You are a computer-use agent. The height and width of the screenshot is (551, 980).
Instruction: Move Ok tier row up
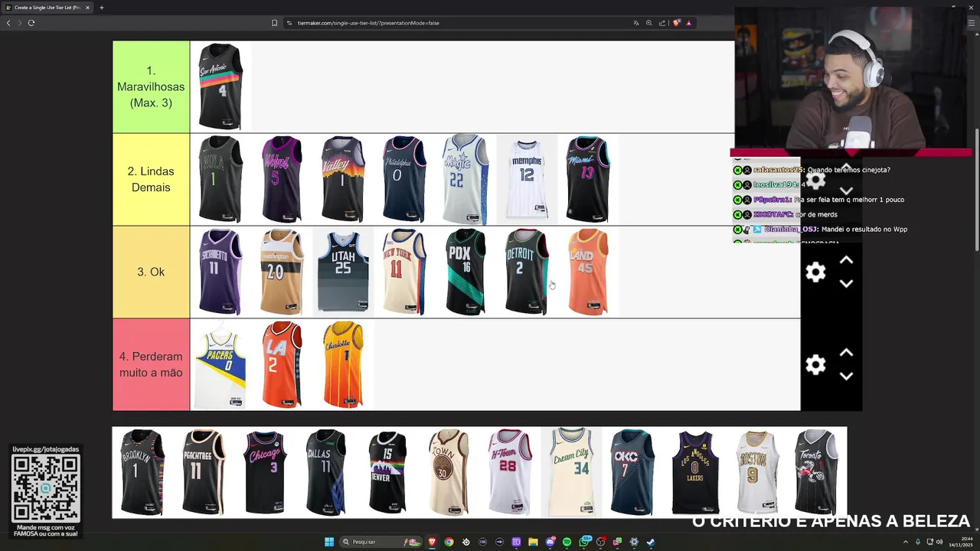click(x=846, y=260)
